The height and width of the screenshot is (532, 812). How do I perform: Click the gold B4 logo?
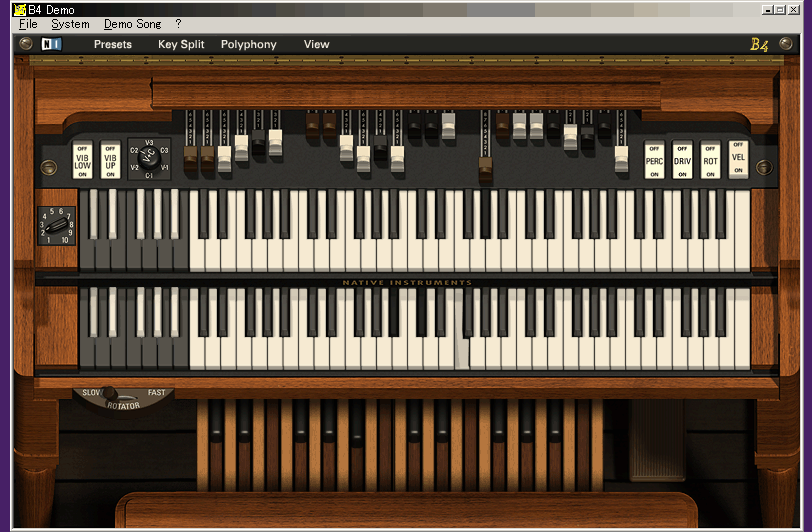pyautogui.click(x=759, y=45)
